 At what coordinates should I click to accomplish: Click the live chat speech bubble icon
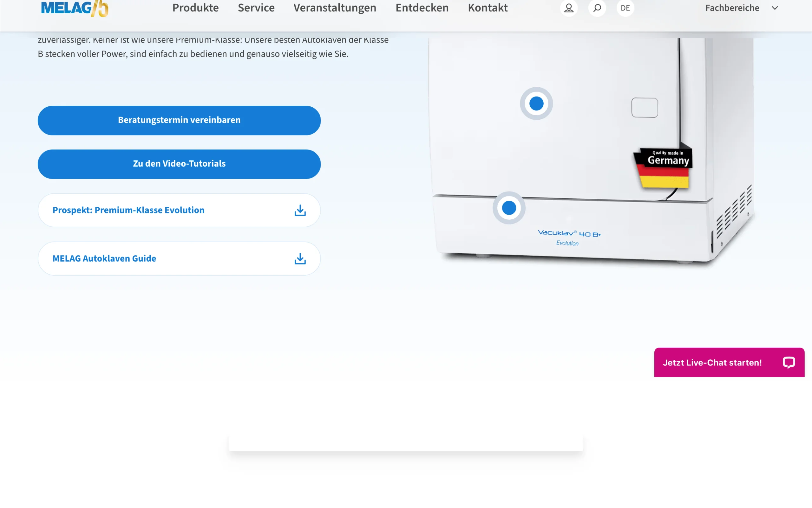(x=789, y=363)
